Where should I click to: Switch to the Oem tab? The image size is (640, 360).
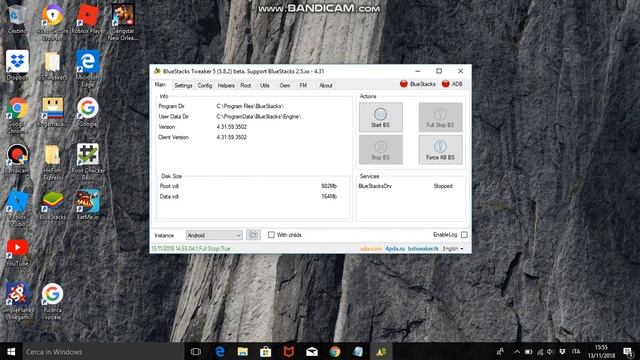pos(285,85)
